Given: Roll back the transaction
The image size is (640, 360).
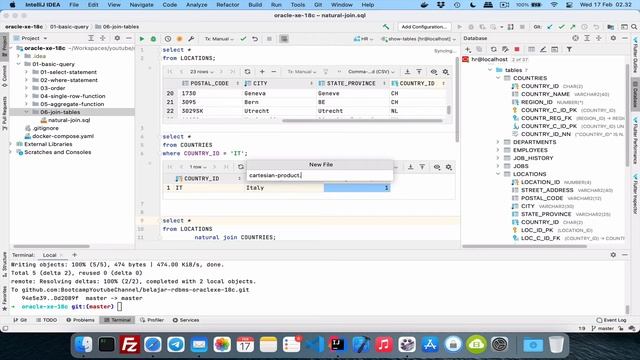Looking at the screenshot, I should (255, 39).
